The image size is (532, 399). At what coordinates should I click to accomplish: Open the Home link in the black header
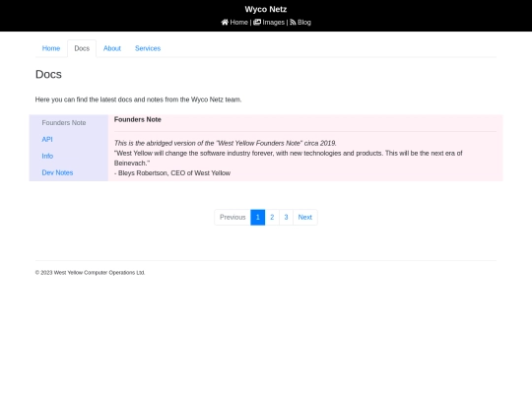point(238,22)
